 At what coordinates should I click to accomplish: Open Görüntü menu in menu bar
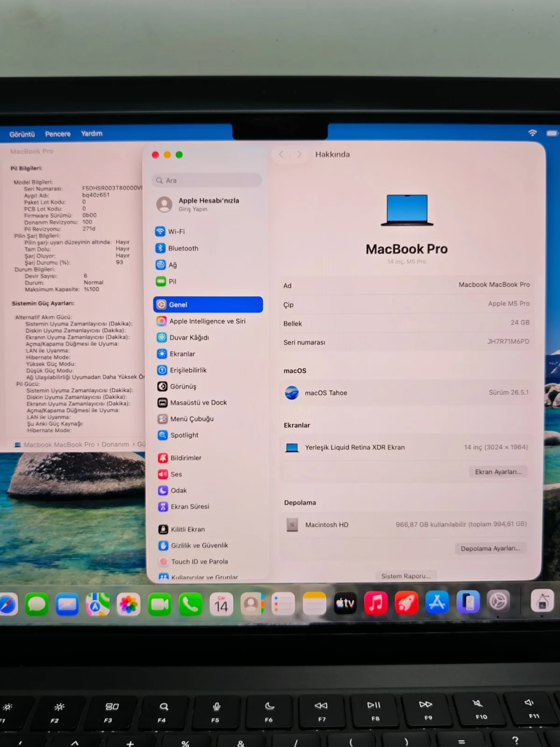coord(22,134)
